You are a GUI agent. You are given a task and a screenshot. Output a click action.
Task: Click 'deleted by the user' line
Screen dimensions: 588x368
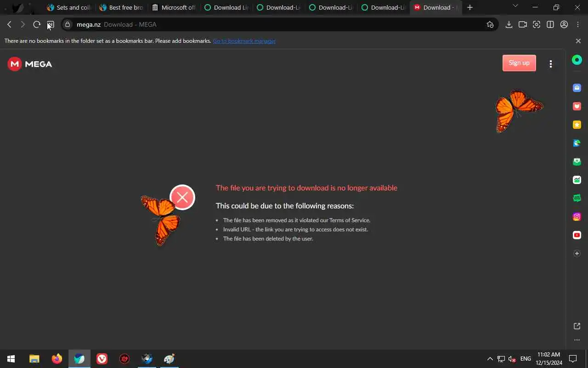pyautogui.click(x=268, y=239)
